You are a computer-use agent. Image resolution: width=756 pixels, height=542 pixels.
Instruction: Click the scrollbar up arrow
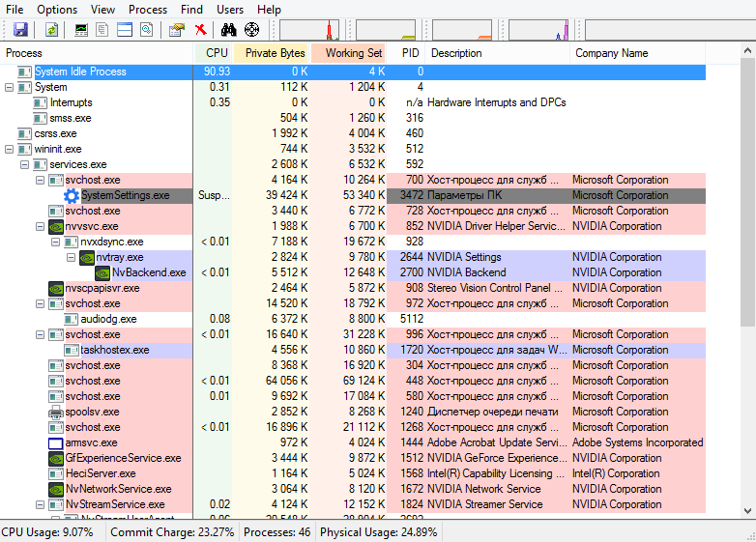click(x=748, y=50)
